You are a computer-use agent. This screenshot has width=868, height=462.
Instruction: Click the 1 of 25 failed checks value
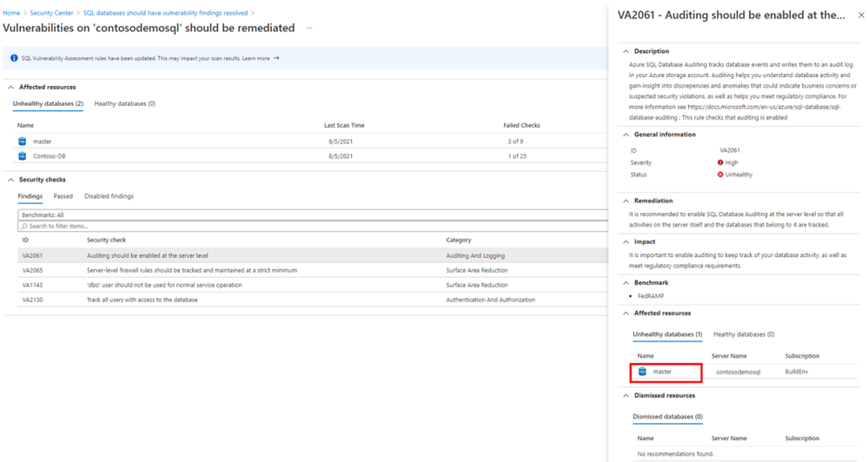point(517,156)
